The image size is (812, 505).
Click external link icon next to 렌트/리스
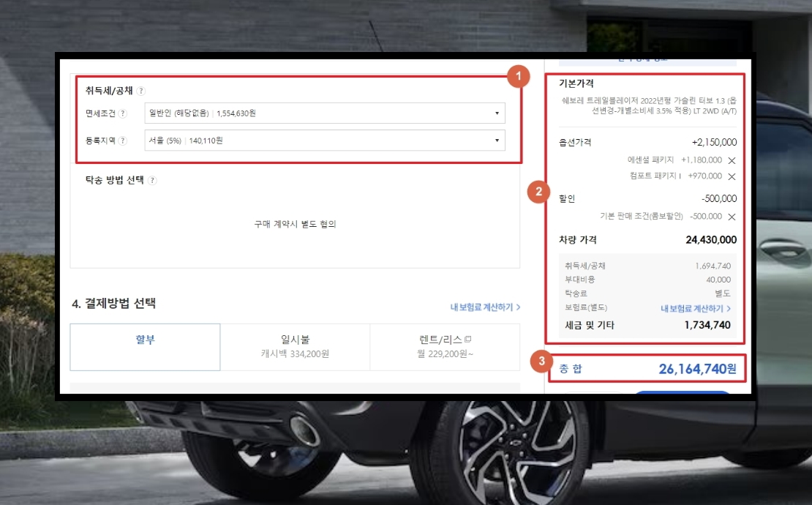[x=468, y=340]
